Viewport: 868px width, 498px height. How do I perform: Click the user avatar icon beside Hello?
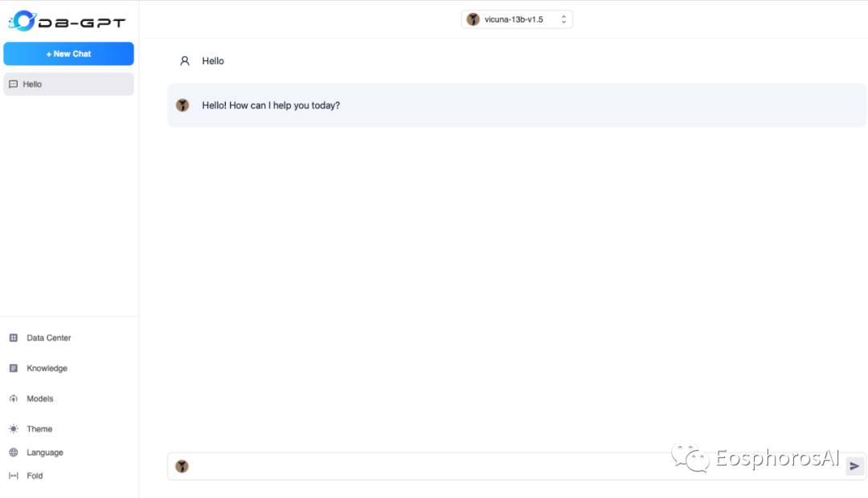click(185, 61)
